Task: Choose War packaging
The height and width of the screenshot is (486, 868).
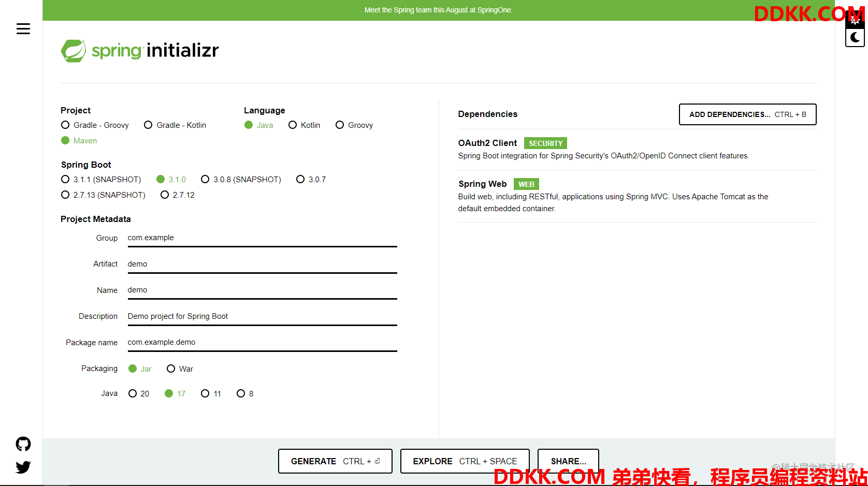Action: click(x=180, y=369)
